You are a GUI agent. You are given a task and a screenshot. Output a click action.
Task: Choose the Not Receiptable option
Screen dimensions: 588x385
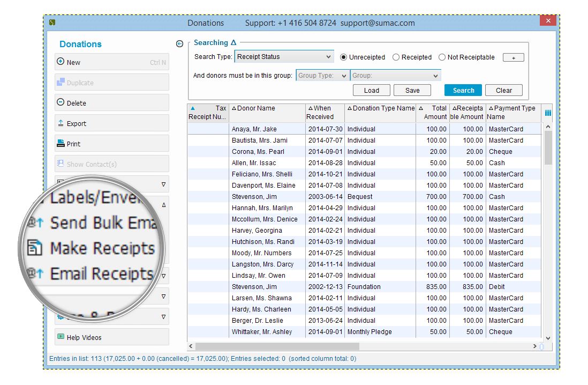(x=442, y=57)
